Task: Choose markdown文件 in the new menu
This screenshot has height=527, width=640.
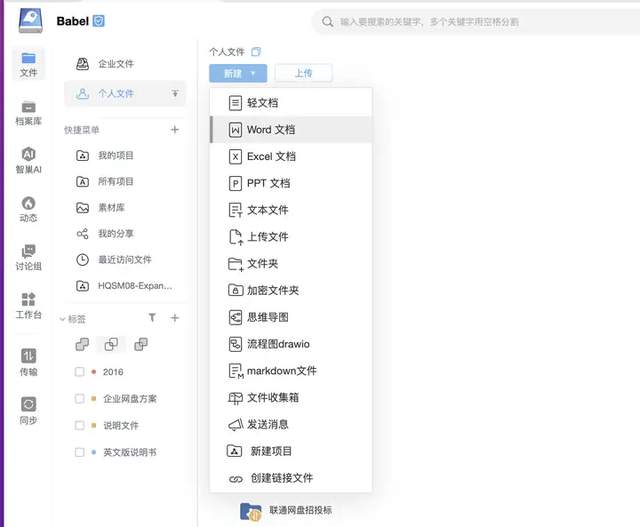Action: pyautogui.click(x=291, y=371)
